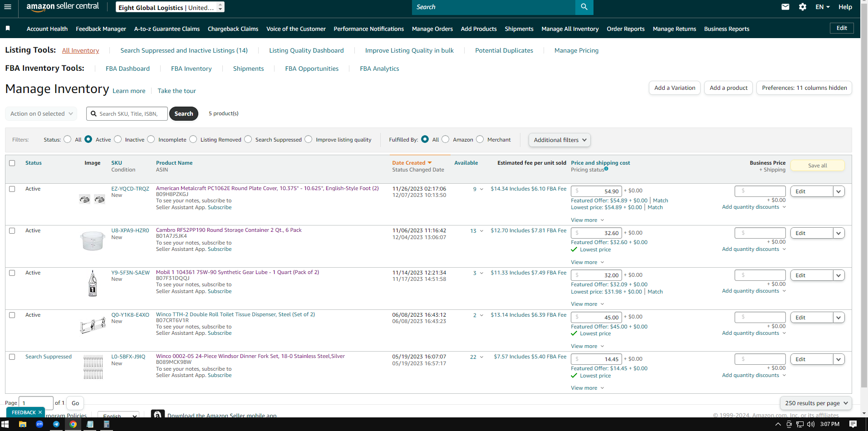Open Edit dropdown arrow for American Metalcraft row
This screenshot has height=431, width=868.
pyautogui.click(x=839, y=191)
